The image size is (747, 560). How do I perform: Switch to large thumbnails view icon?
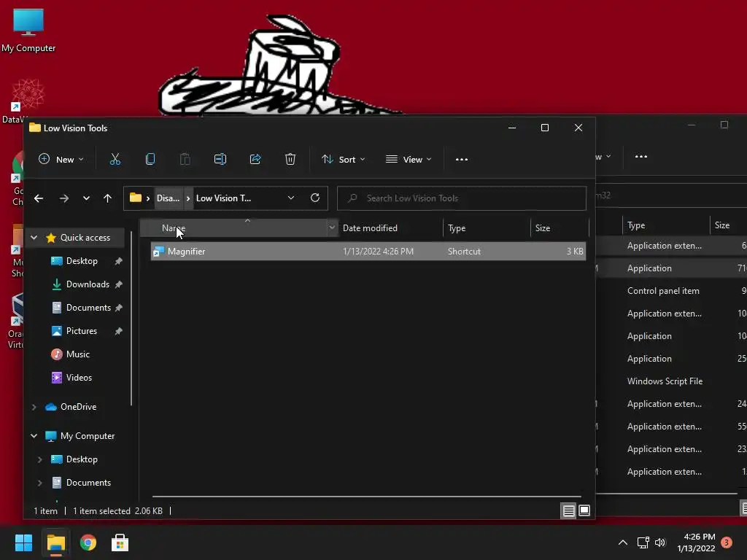584,510
